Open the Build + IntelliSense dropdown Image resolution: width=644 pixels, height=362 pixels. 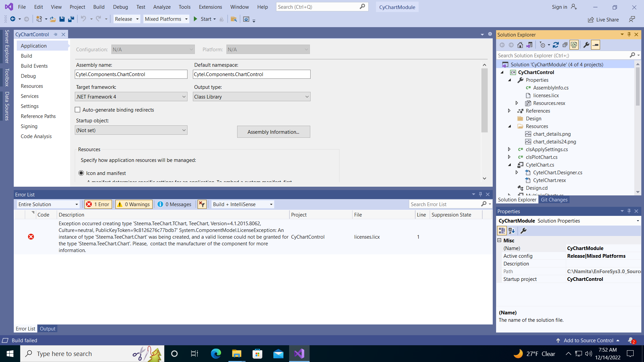(x=243, y=204)
